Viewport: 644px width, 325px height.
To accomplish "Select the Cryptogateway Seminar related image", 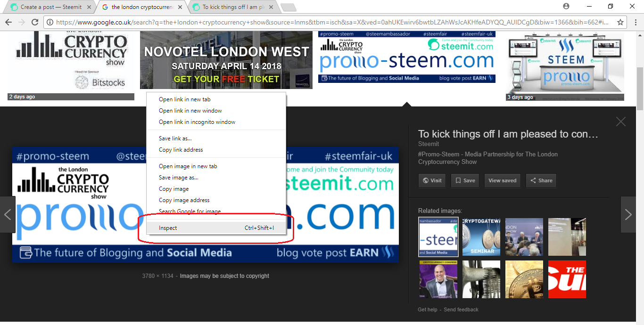I will tap(481, 237).
